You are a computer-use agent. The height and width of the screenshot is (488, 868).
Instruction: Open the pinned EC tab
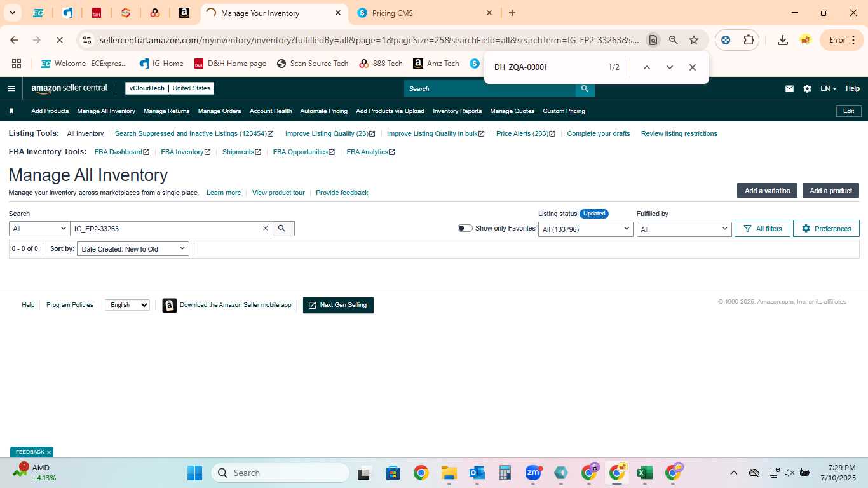pyautogui.click(x=37, y=13)
